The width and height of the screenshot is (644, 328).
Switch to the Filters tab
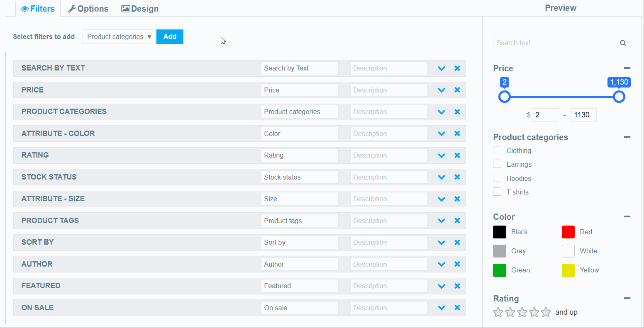pos(38,9)
